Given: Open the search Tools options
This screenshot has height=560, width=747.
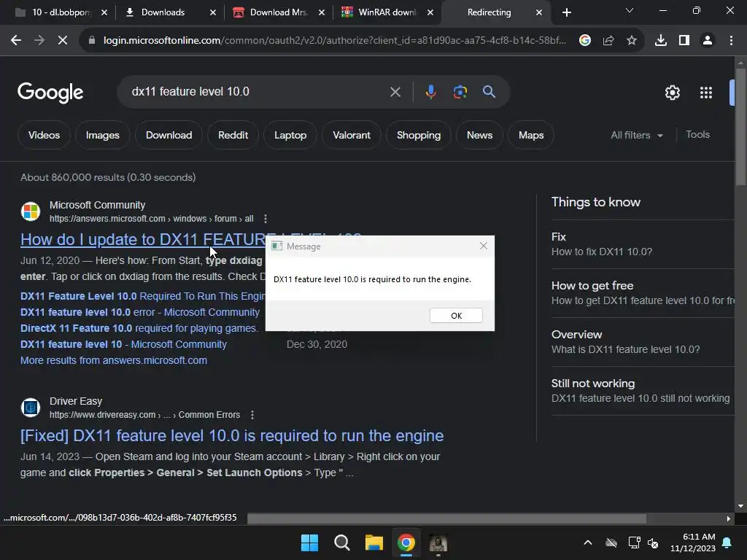Looking at the screenshot, I should 697,135.
